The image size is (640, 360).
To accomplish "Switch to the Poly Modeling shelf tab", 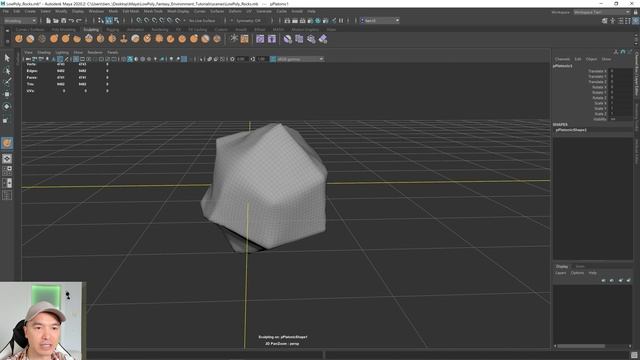I will (x=63, y=29).
